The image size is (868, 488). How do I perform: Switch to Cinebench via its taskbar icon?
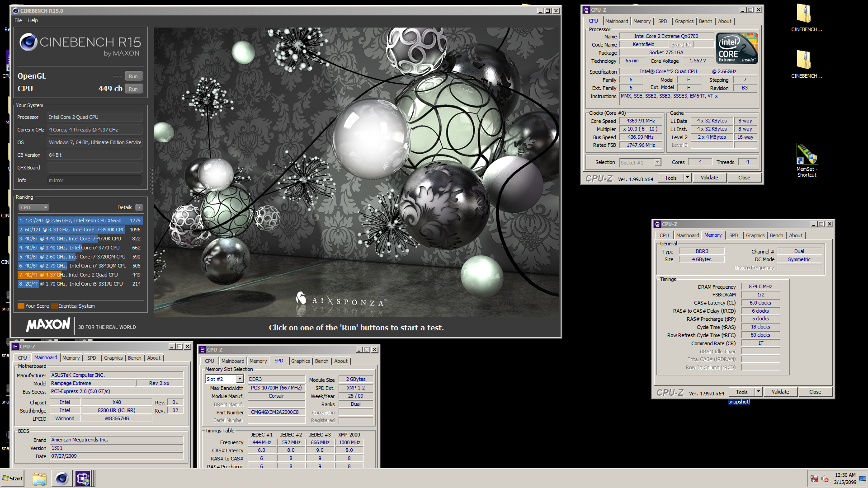pyautogui.click(x=62, y=479)
